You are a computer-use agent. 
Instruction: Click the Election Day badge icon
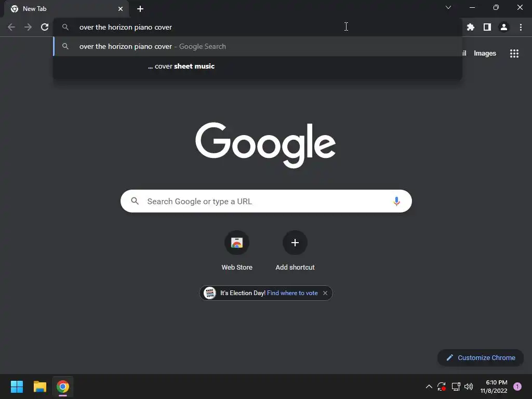[x=210, y=293]
